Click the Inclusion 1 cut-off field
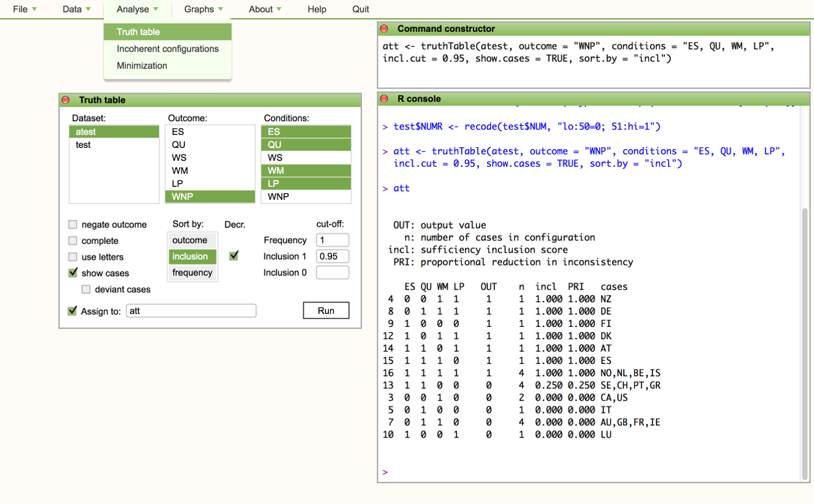Screen dimensions: 814x504 (332, 257)
